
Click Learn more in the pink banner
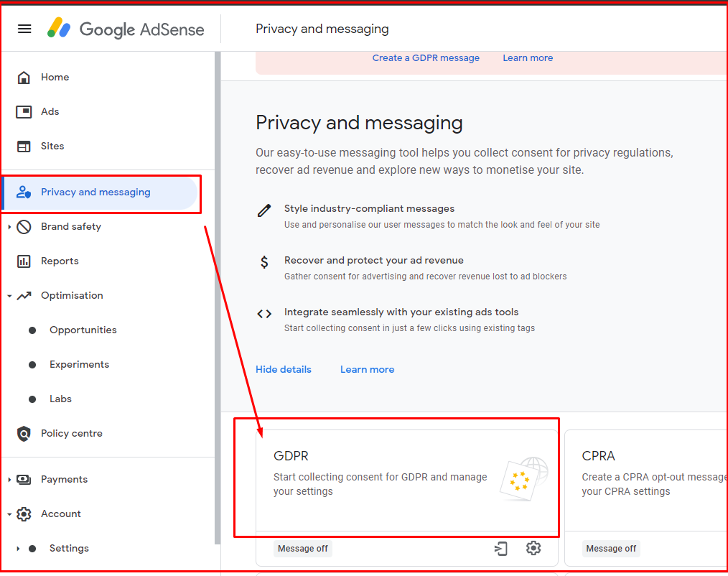tap(528, 58)
